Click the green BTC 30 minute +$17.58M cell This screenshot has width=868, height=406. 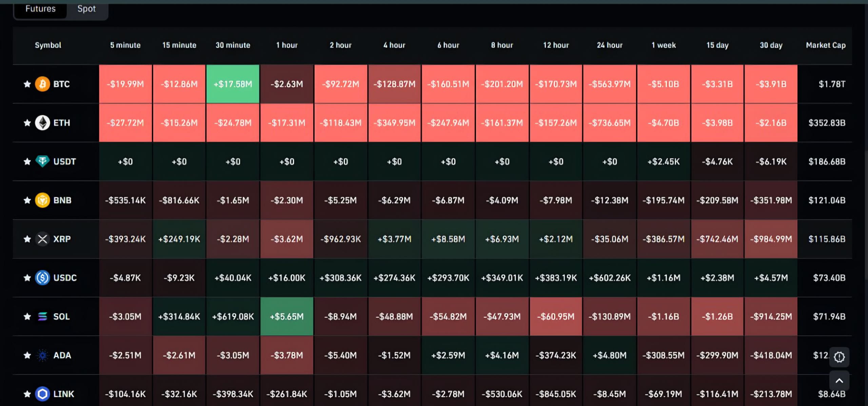tap(233, 84)
